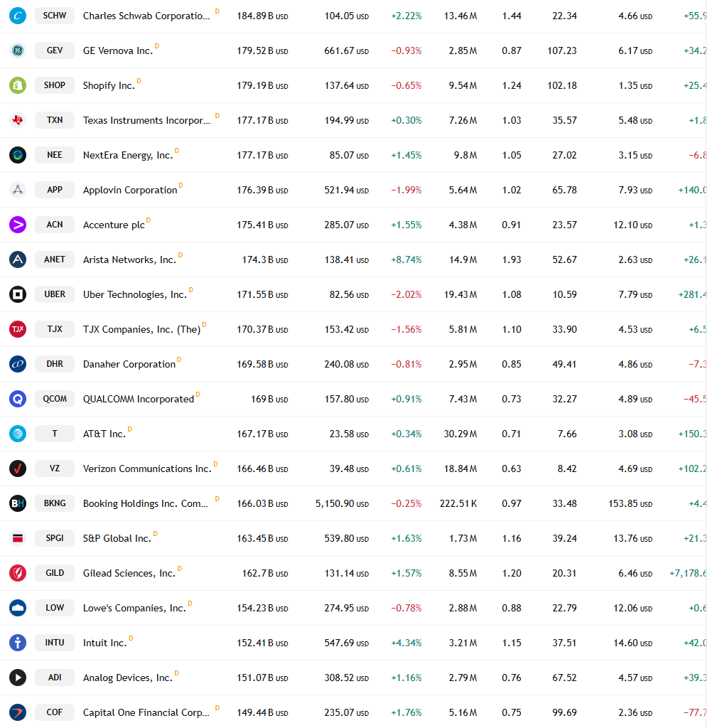707x728 pixels.
Task: Open the ACN ticker badge
Action: (55, 225)
